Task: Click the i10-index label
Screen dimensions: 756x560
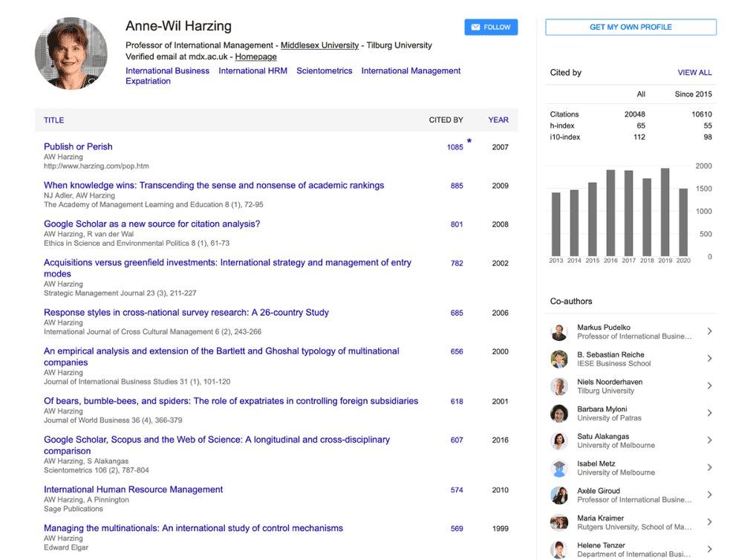Action: click(x=565, y=137)
